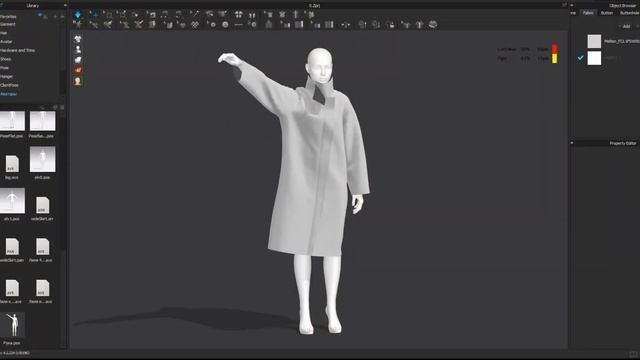This screenshot has height=360, width=640.
Task: Remove folder with Library minus icon
Action: coord(62,17)
